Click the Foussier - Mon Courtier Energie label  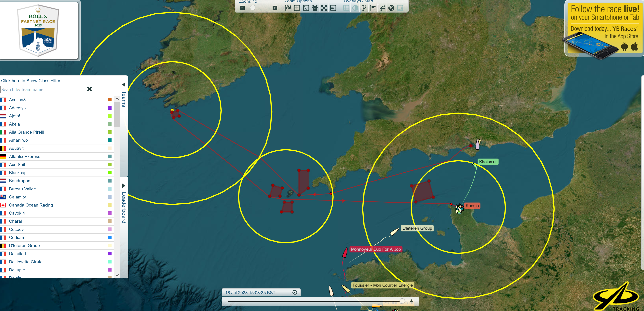pos(383,285)
